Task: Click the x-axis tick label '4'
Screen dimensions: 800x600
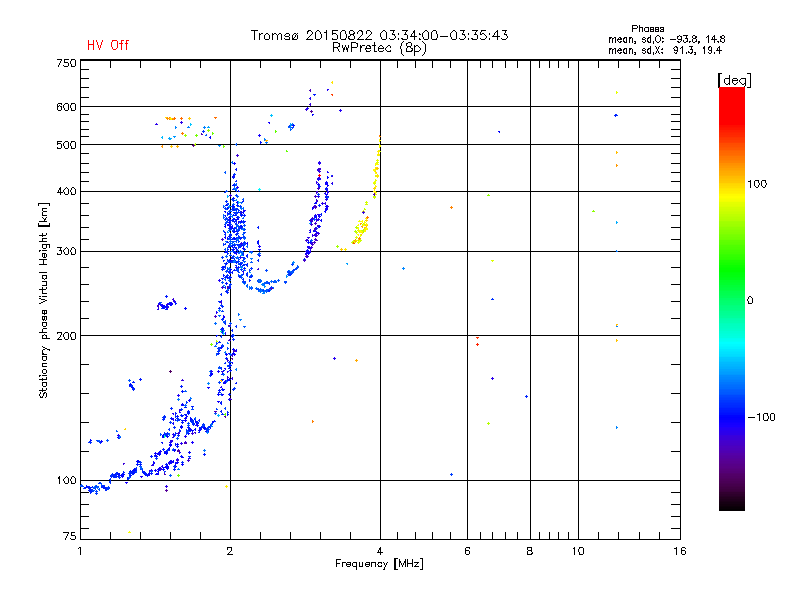Action: (x=380, y=551)
